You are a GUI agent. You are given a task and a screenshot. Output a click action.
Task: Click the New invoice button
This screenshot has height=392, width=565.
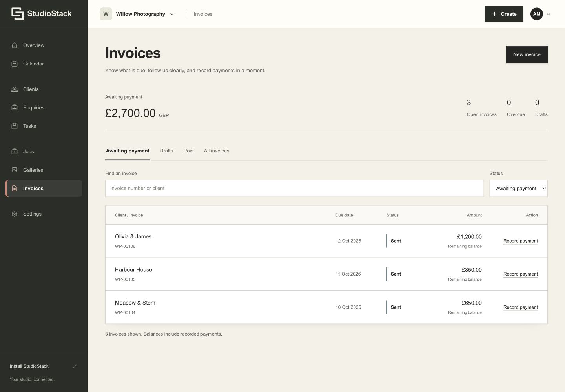coord(527,54)
